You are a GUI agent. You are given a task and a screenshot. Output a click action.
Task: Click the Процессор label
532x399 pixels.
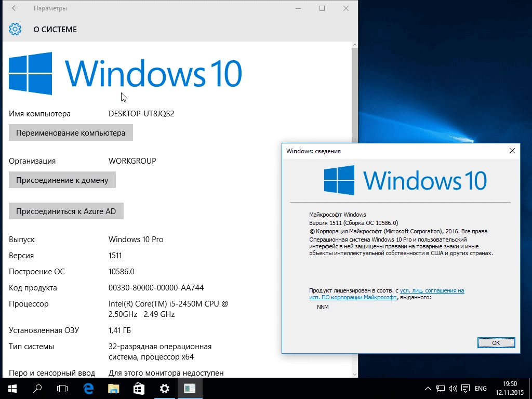pos(29,303)
